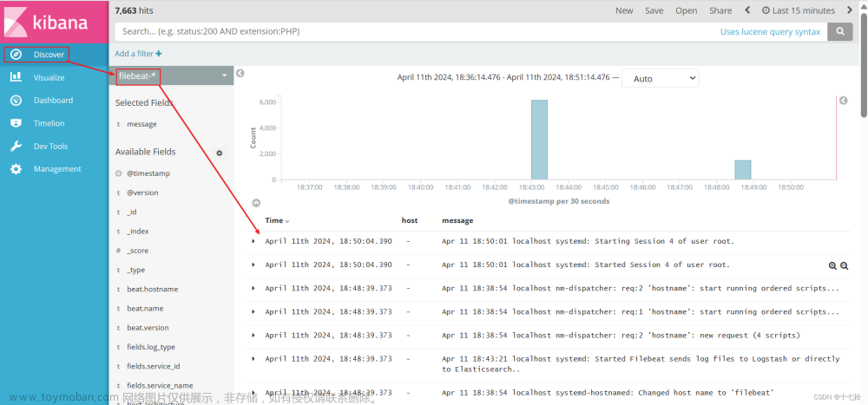This screenshot has height=405, width=868.
Task: Open the Timelion icon
Action: (x=16, y=123)
